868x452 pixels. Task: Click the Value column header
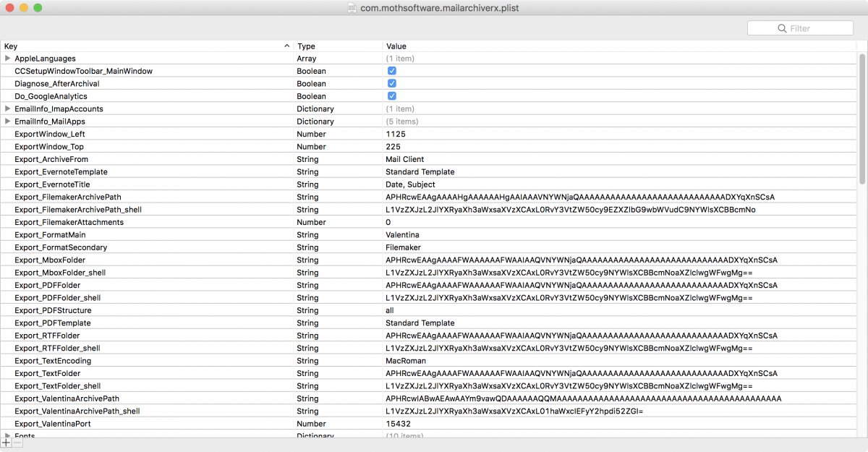tap(396, 46)
